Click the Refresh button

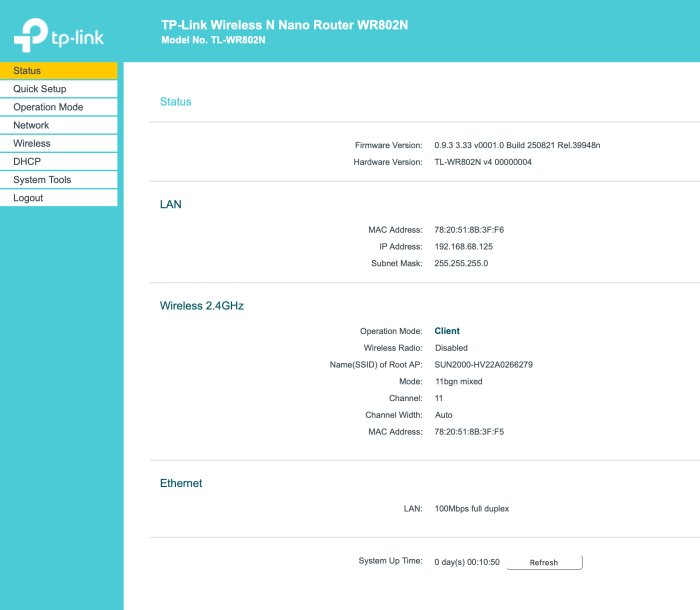(545, 562)
